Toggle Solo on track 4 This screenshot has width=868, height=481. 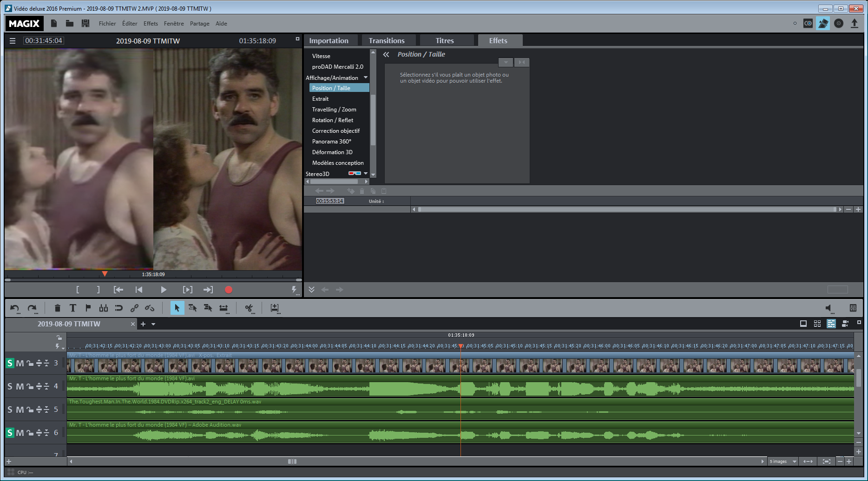click(x=10, y=386)
